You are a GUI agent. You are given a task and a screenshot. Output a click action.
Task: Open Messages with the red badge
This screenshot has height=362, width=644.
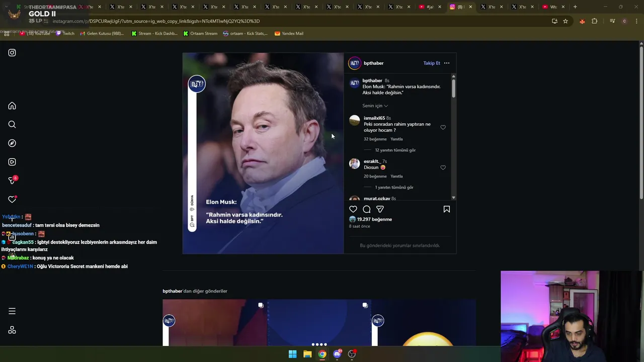tap(13, 180)
